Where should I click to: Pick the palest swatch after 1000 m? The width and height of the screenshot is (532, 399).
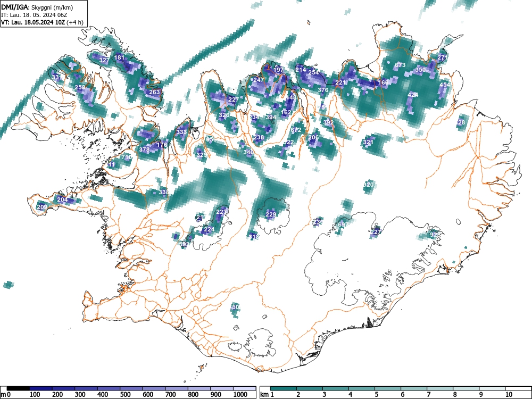click(x=244, y=388)
